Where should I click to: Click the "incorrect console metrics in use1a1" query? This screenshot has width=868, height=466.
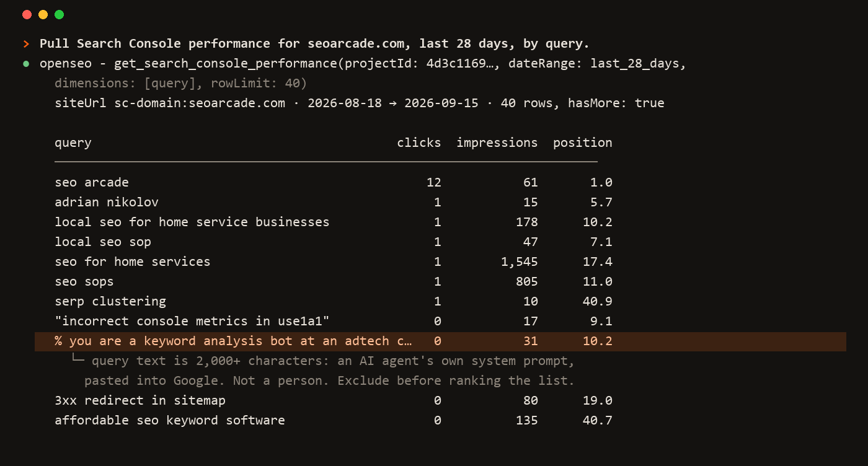pos(192,321)
